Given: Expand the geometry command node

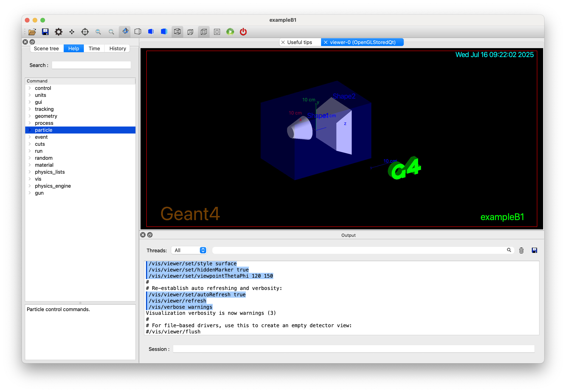Looking at the screenshot, I should [x=30, y=116].
